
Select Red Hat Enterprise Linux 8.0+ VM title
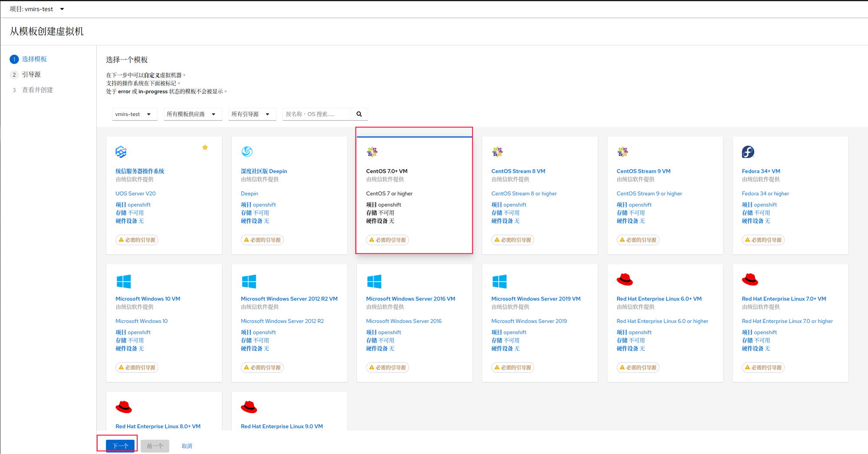[x=158, y=426]
